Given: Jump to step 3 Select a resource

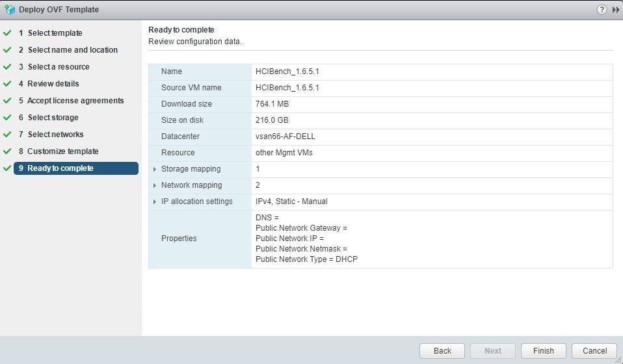Looking at the screenshot, I should [59, 67].
